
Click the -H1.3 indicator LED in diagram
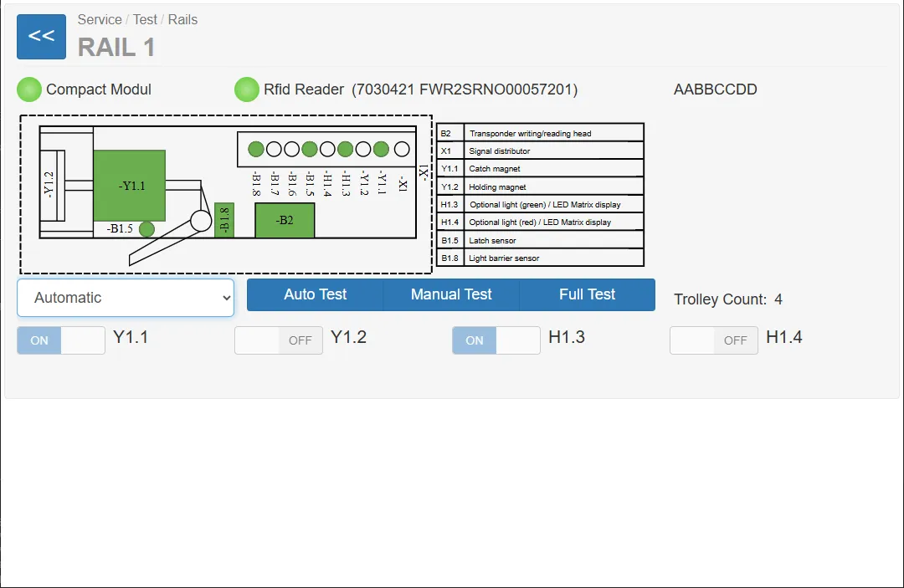coord(346,149)
